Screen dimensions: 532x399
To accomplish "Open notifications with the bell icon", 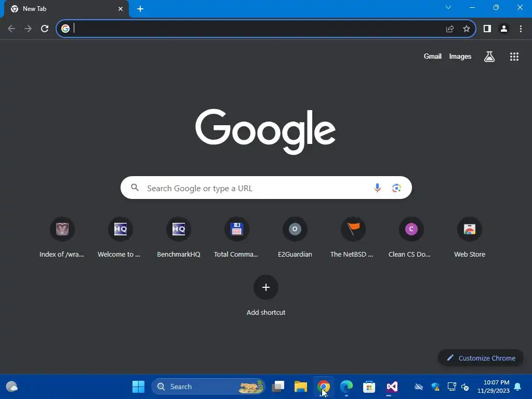I will pos(517,387).
